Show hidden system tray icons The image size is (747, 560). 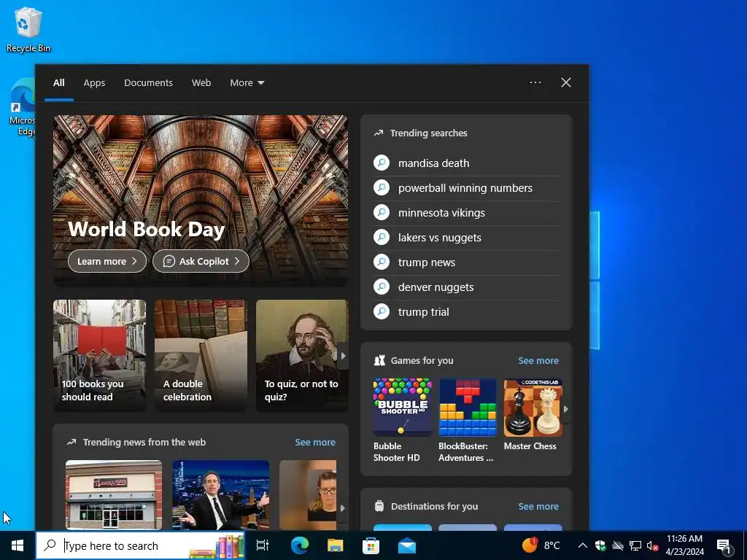tap(583, 545)
